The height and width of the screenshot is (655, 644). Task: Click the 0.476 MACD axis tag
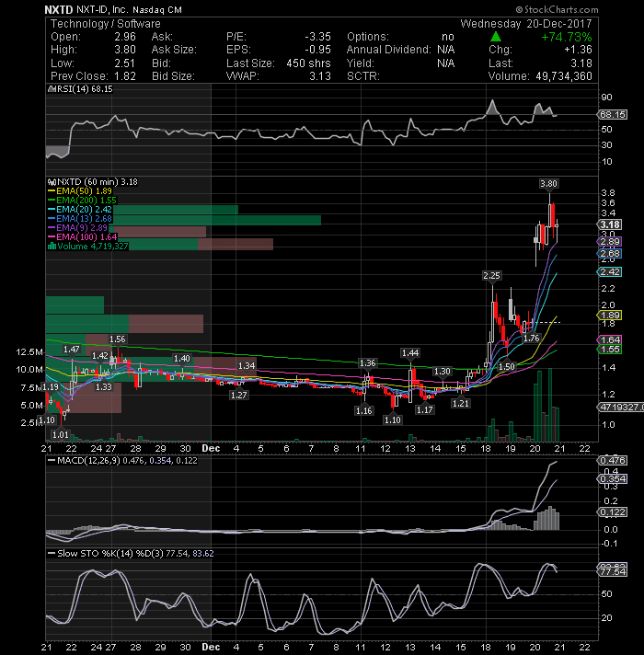[x=613, y=460]
